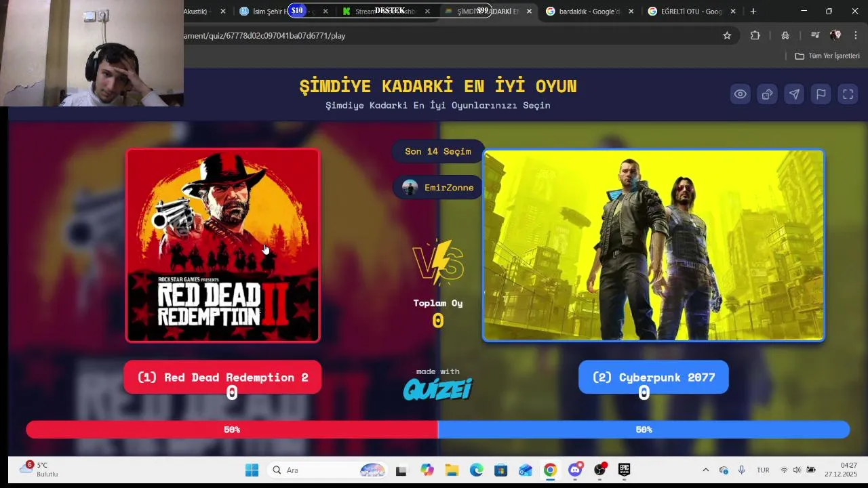Image resolution: width=868 pixels, height=488 pixels.
Task: Open Microsoft Edge from the taskbar
Action: click(476, 470)
